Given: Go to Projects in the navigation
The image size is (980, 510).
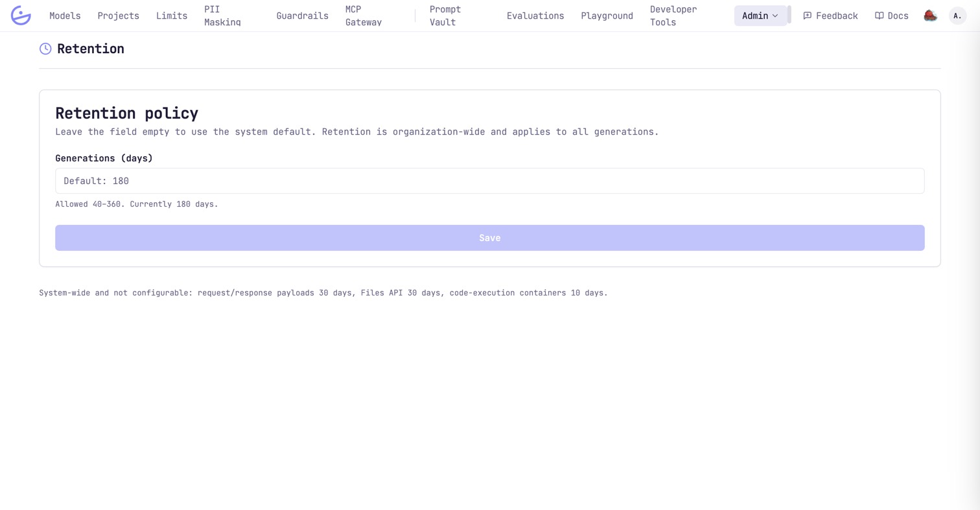Looking at the screenshot, I should (118, 16).
